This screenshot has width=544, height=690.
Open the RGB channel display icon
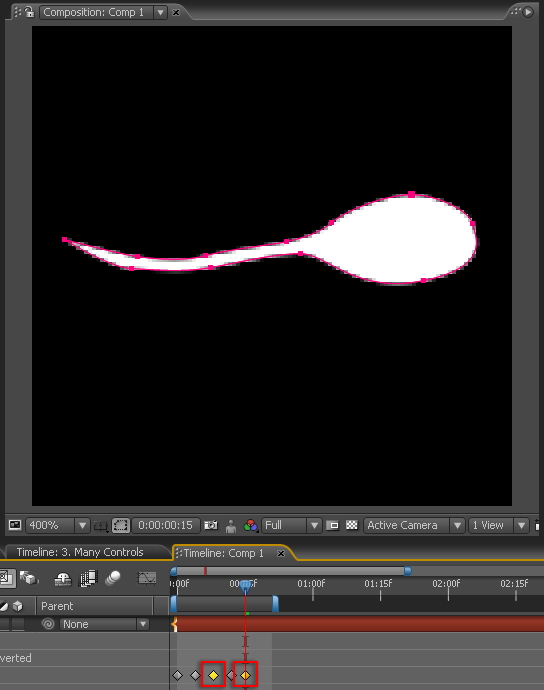pos(250,525)
